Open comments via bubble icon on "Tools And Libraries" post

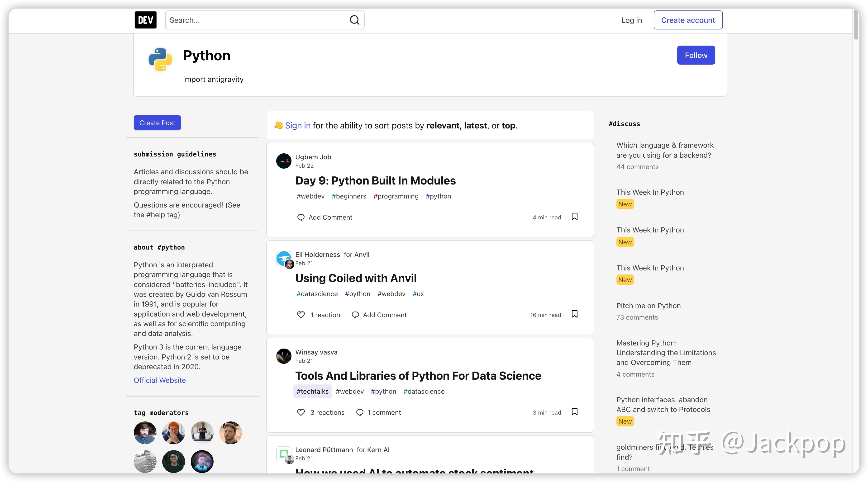click(360, 412)
